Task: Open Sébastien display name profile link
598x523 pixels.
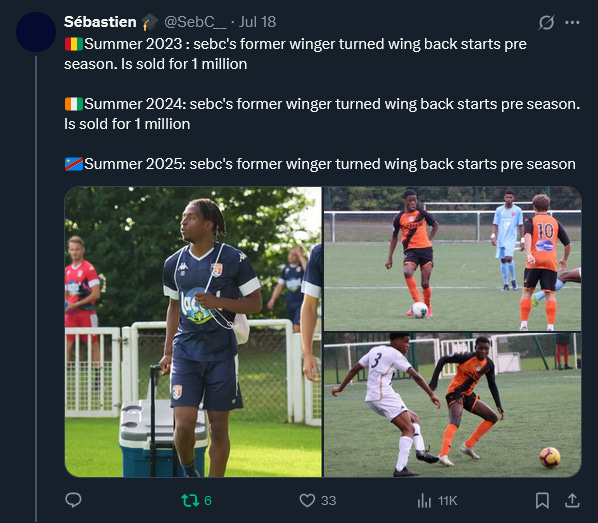Action: pos(100,22)
